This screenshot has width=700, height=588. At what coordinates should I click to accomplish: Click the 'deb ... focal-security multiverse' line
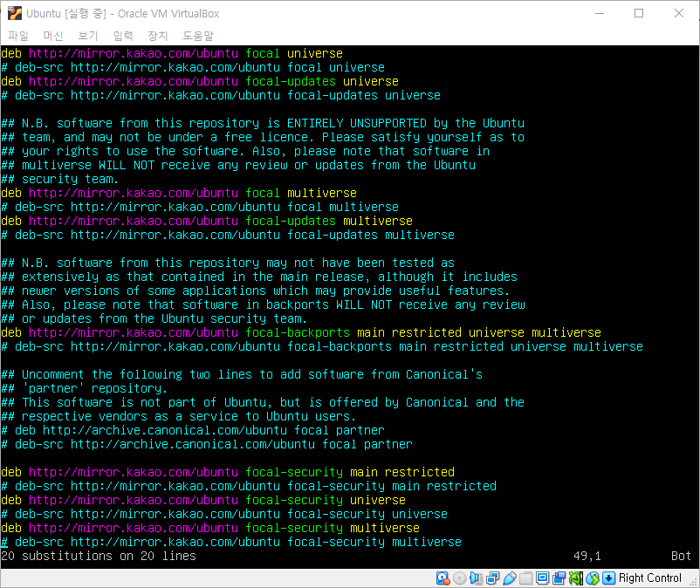210,528
